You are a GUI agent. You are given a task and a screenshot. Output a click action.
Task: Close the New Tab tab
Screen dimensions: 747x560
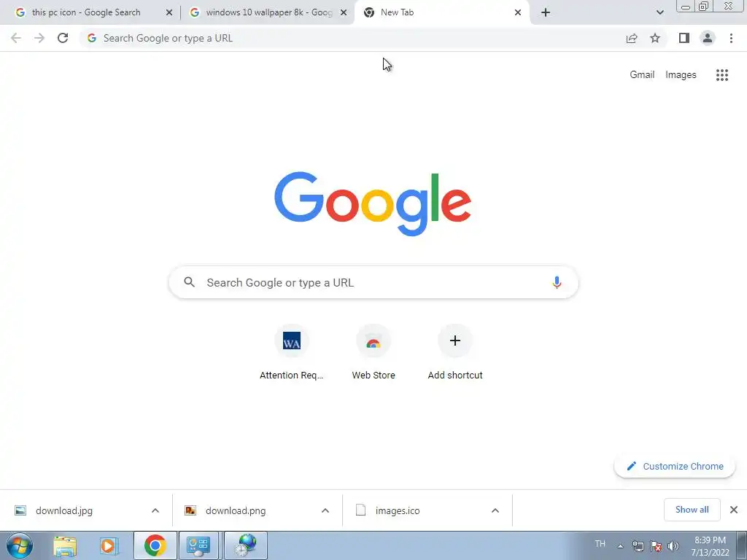point(518,13)
